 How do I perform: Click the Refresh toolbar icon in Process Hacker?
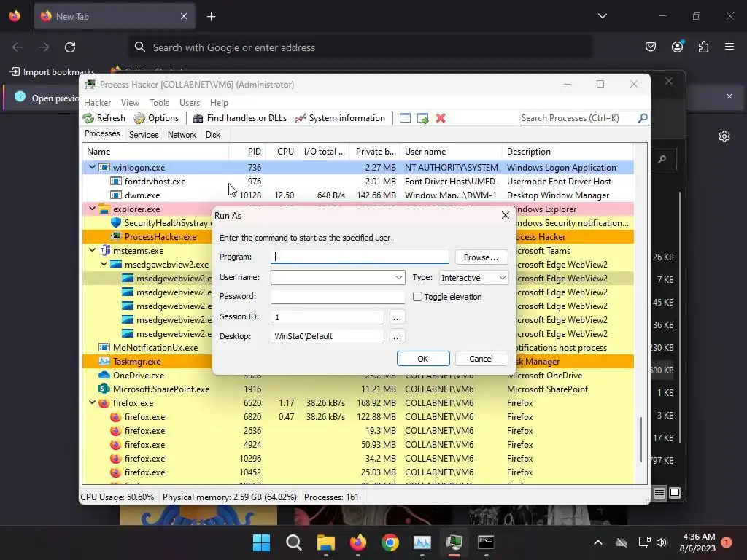(104, 118)
